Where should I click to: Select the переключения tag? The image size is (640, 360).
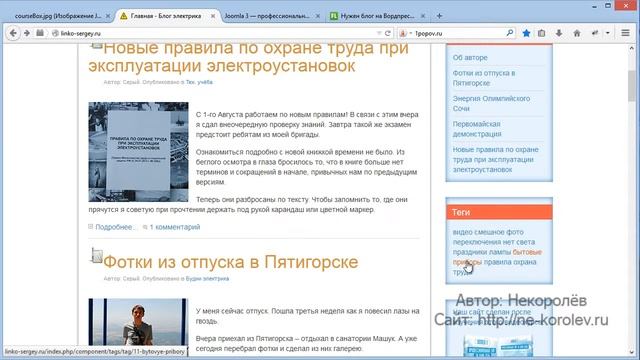point(476,242)
